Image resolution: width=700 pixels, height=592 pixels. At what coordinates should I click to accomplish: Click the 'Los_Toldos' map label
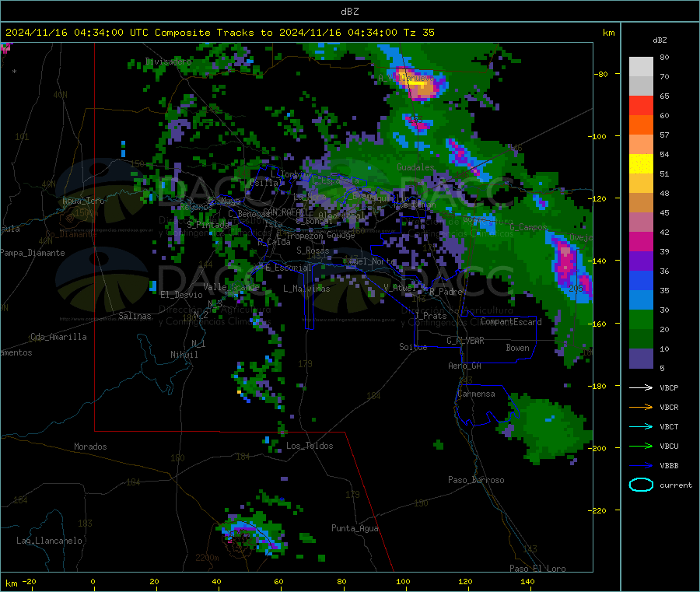tap(310, 446)
